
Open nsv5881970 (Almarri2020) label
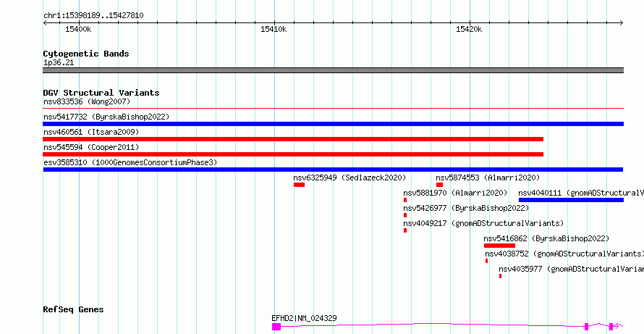[x=455, y=193]
